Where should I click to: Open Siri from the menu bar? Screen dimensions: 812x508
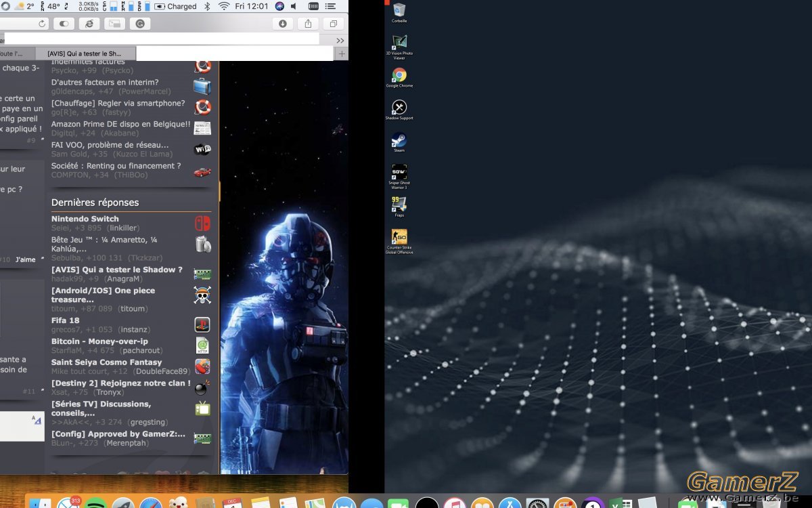[x=279, y=6]
